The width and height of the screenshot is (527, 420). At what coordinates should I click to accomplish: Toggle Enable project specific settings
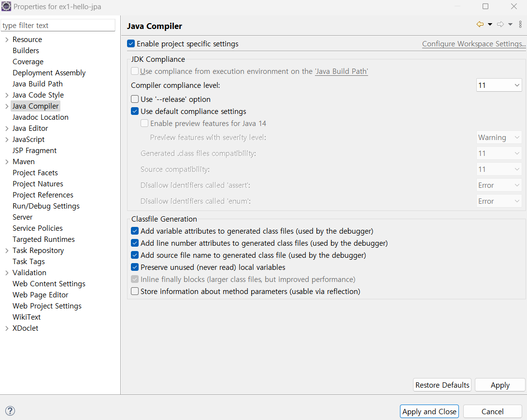click(x=131, y=43)
